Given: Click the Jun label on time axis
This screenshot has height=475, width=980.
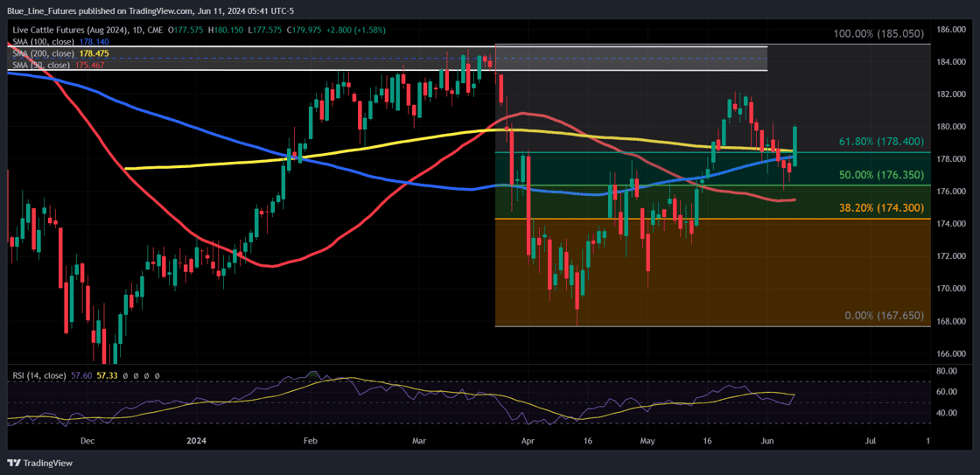Looking at the screenshot, I should coord(767,441).
